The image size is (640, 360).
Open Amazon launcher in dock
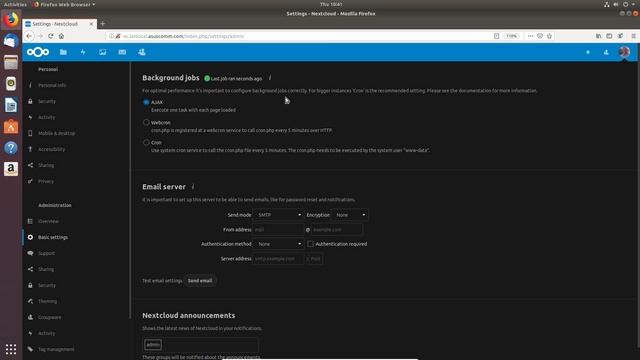(x=11, y=169)
